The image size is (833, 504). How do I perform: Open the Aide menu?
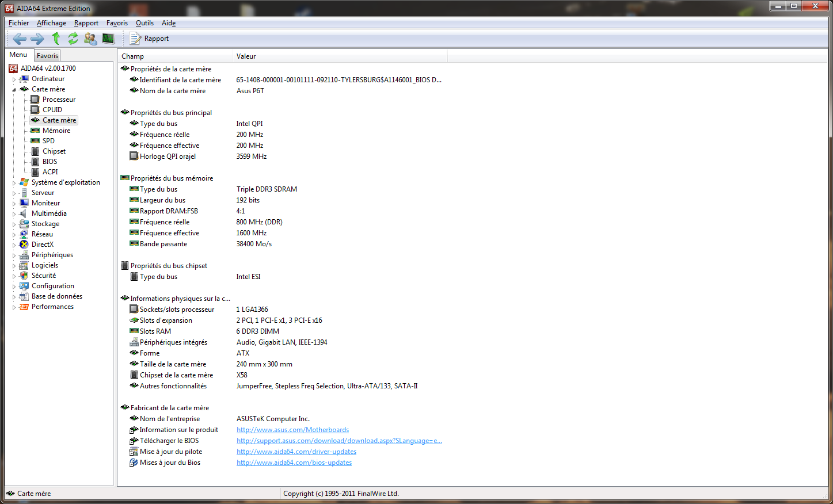point(169,23)
